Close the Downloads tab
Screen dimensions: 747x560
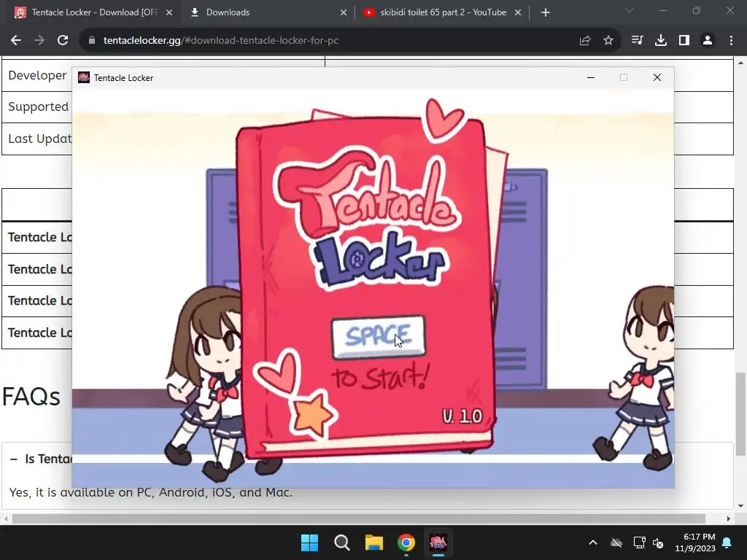(344, 12)
